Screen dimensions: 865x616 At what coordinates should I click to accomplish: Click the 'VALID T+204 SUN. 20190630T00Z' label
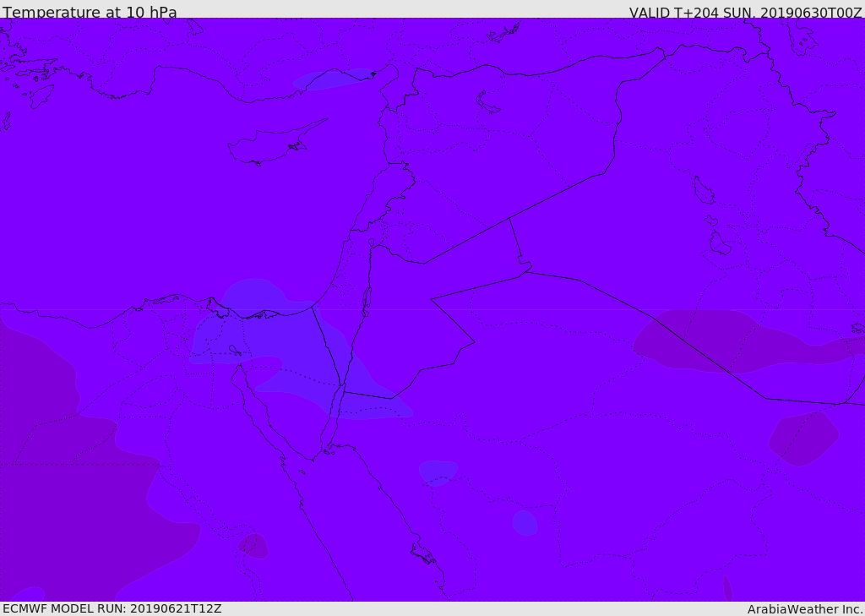(x=745, y=12)
